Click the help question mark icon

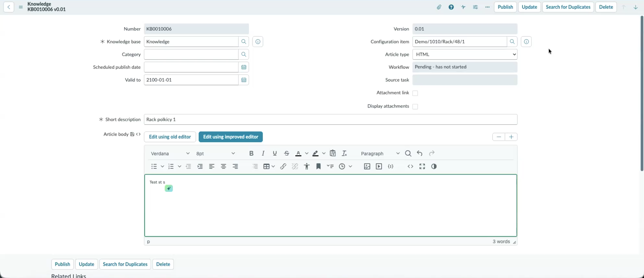tap(451, 7)
